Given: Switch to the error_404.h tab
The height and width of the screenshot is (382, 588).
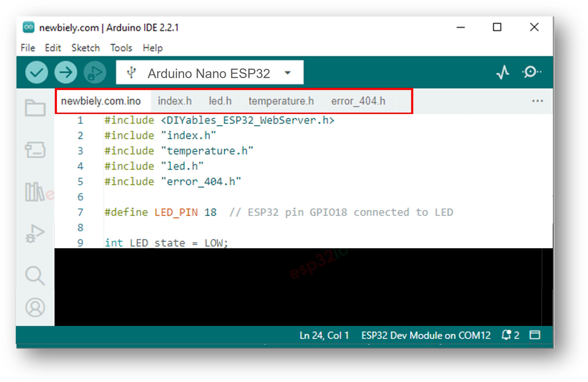Looking at the screenshot, I should (x=358, y=101).
